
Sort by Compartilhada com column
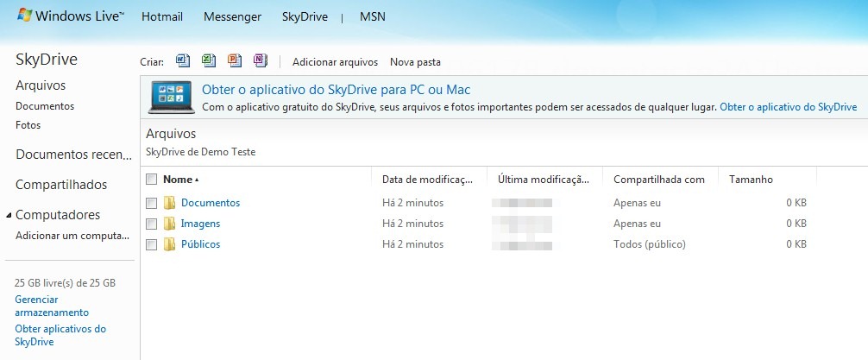(x=658, y=180)
